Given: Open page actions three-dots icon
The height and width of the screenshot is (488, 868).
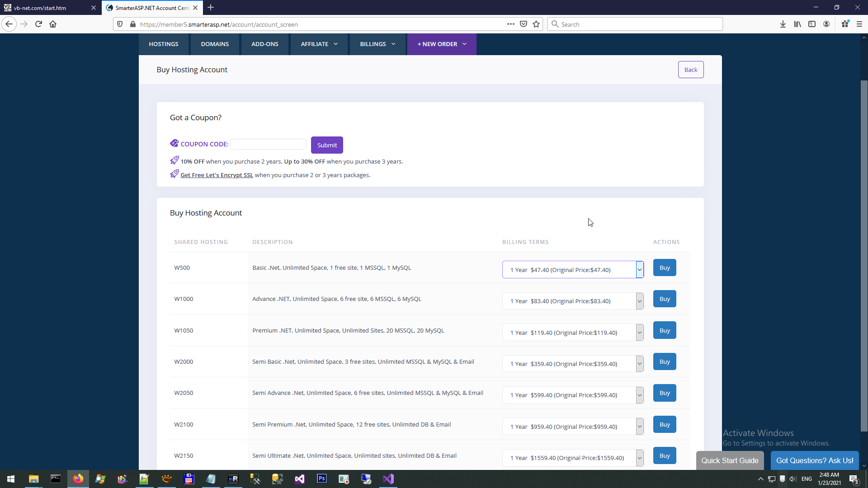Looking at the screenshot, I should [x=510, y=24].
